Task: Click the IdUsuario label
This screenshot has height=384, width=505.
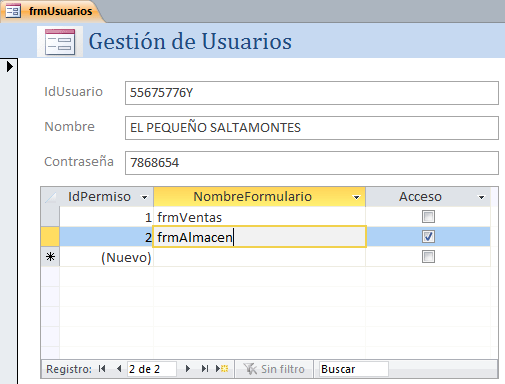Action: [x=73, y=92]
